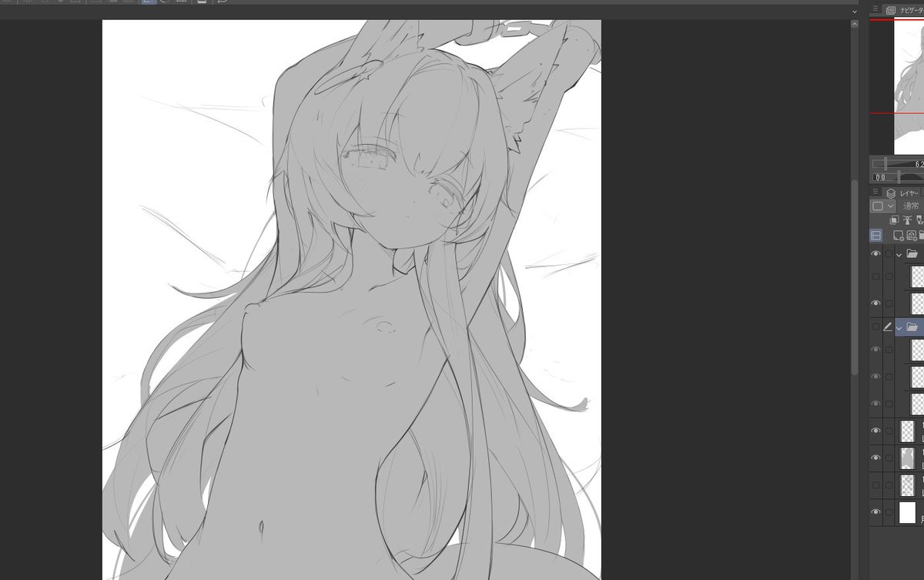
Task: Select the gray silhouette fill layer thumbnail
Action: [907, 458]
